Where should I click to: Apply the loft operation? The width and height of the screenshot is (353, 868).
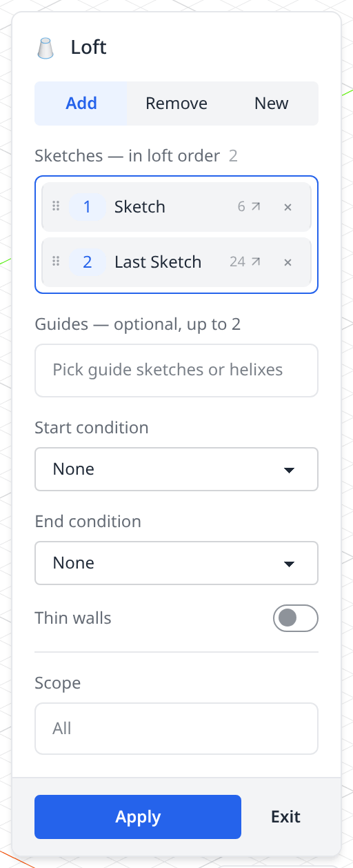[138, 817]
